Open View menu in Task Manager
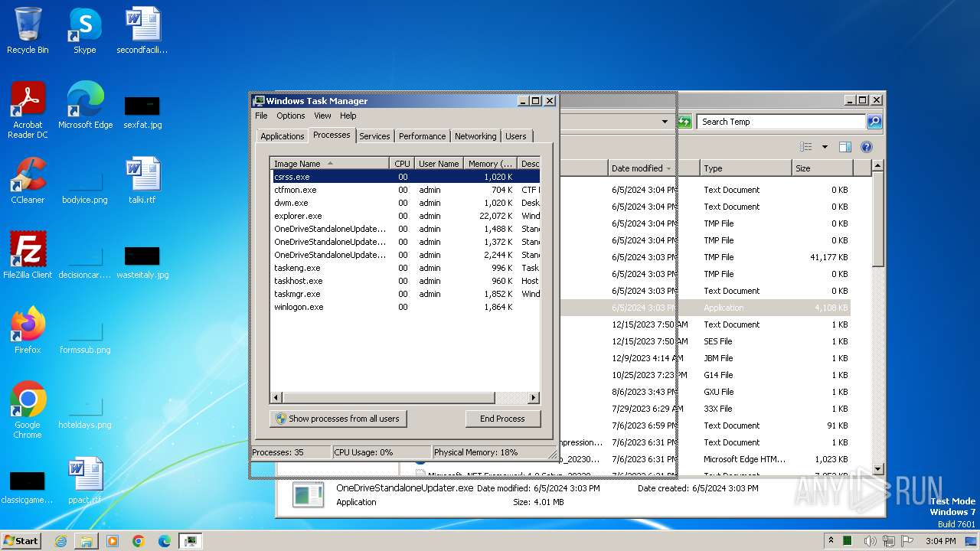 click(x=322, y=116)
